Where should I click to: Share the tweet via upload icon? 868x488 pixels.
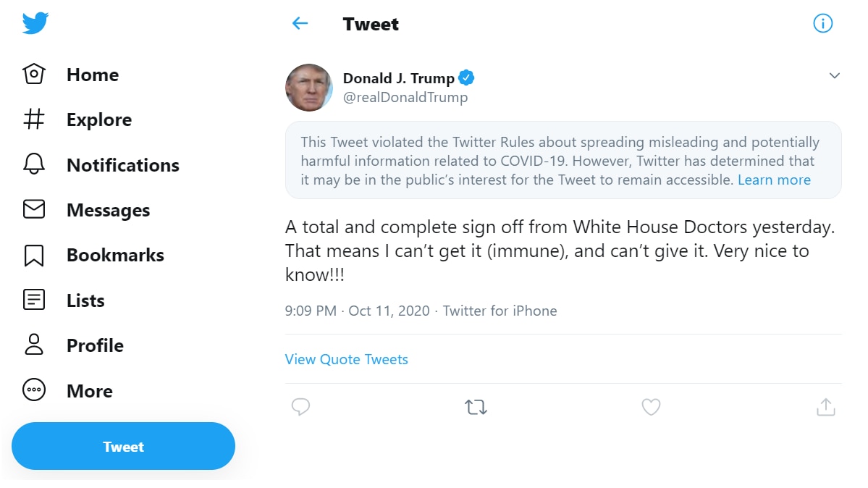825,408
